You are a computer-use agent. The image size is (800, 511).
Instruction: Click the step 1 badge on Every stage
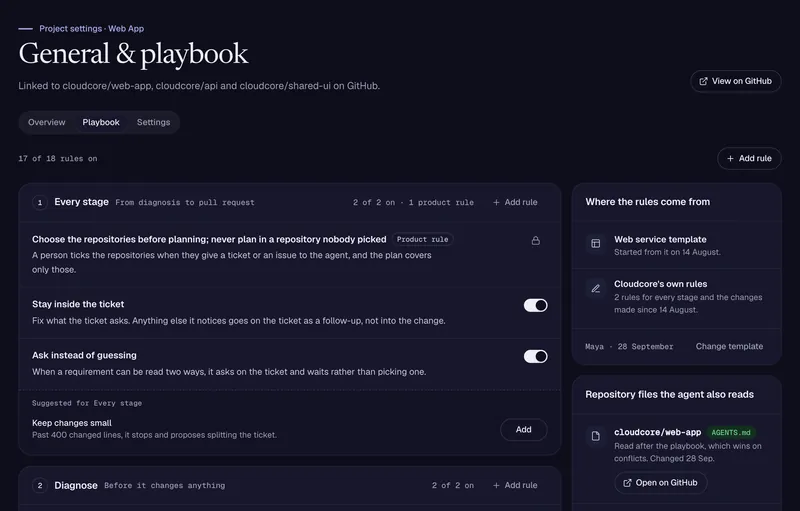(x=40, y=202)
